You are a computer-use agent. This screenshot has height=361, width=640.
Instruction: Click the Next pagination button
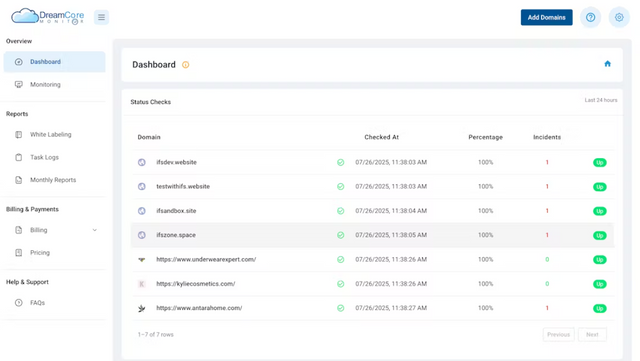[x=592, y=334]
